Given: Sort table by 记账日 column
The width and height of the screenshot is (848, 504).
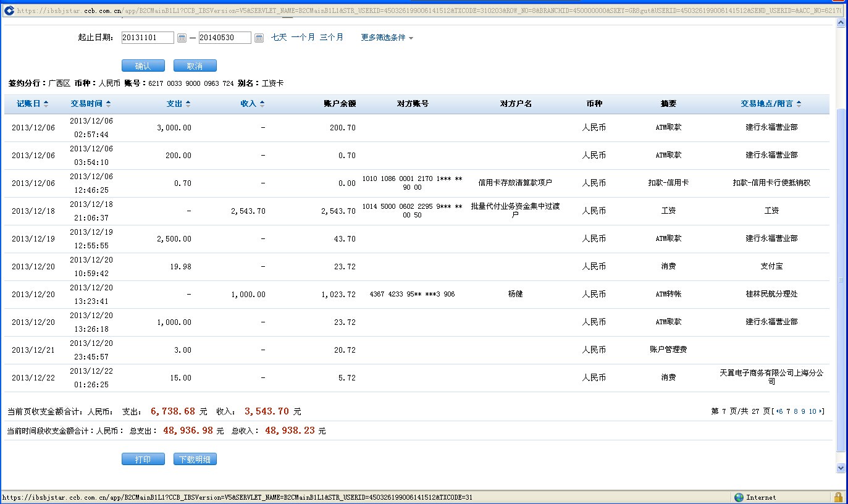Looking at the screenshot, I should tap(32, 104).
